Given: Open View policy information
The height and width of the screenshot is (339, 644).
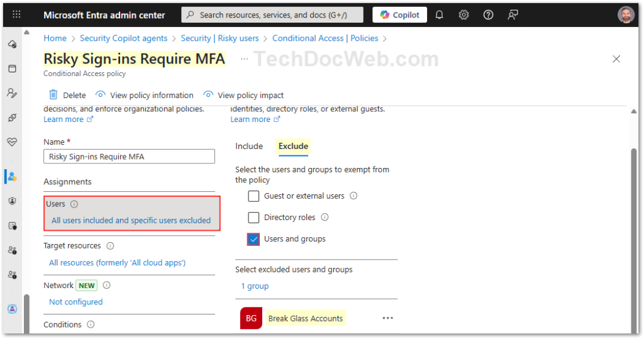Looking at the screenshot, I should click(145, 95).
